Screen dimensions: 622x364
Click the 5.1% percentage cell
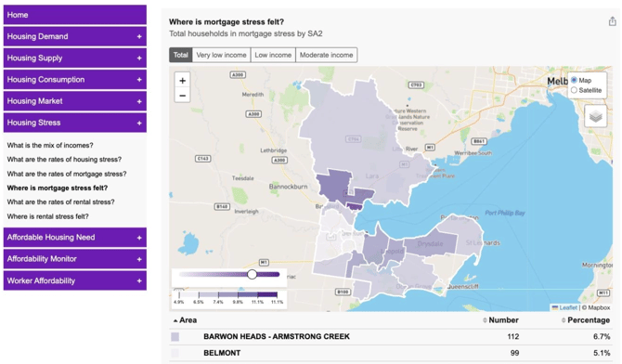(602, 353)
